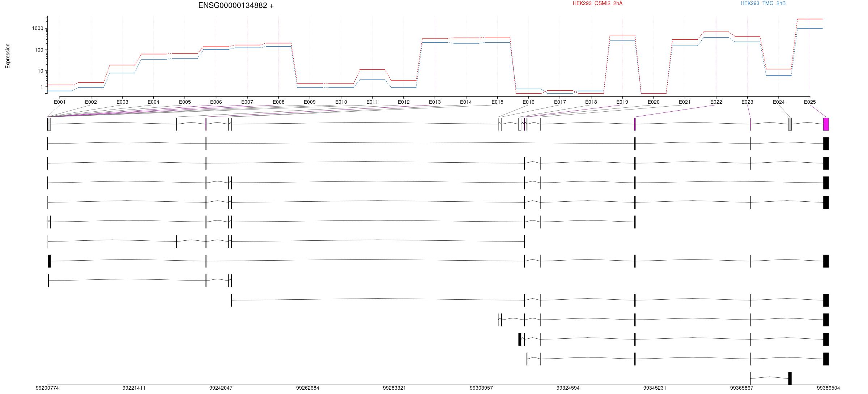Click exon label E018
This screenshot has height=394, width=868.
[x=591, y=102]
